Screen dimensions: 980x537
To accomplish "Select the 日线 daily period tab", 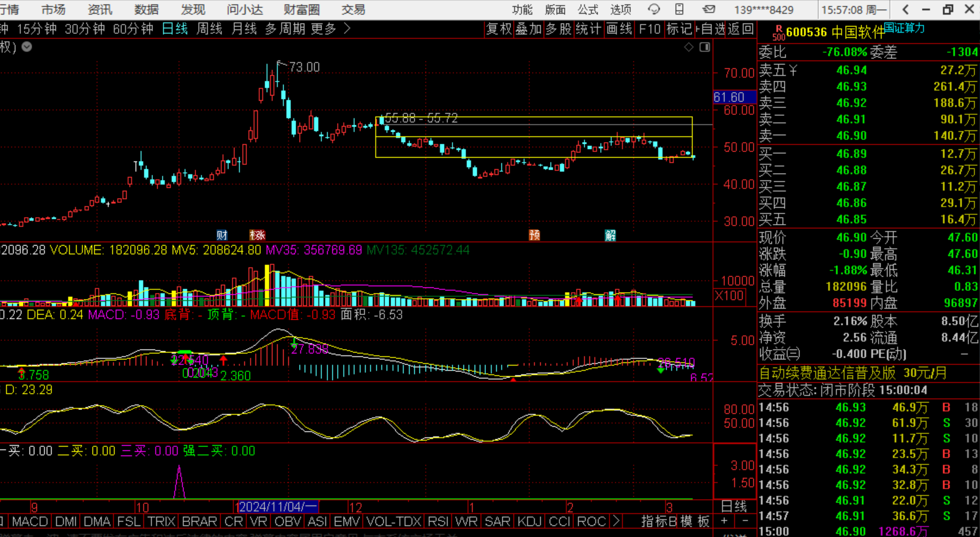I will pos(175,28).
